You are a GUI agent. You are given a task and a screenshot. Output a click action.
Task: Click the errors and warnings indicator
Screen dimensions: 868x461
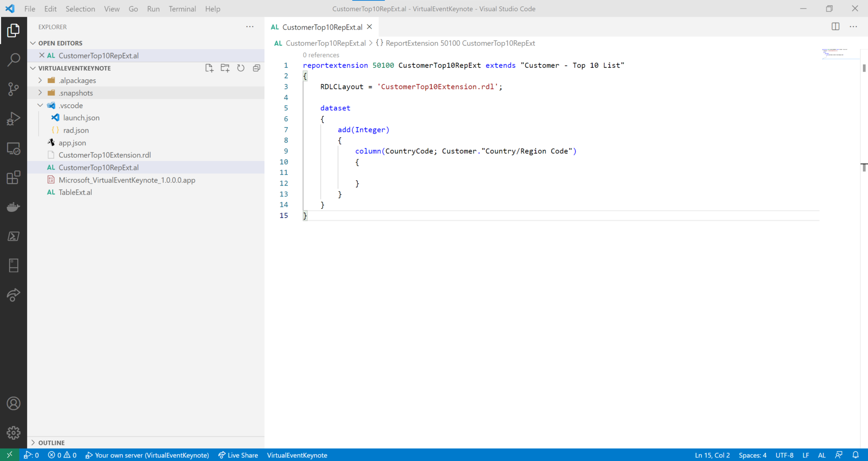tap(62, 455)
